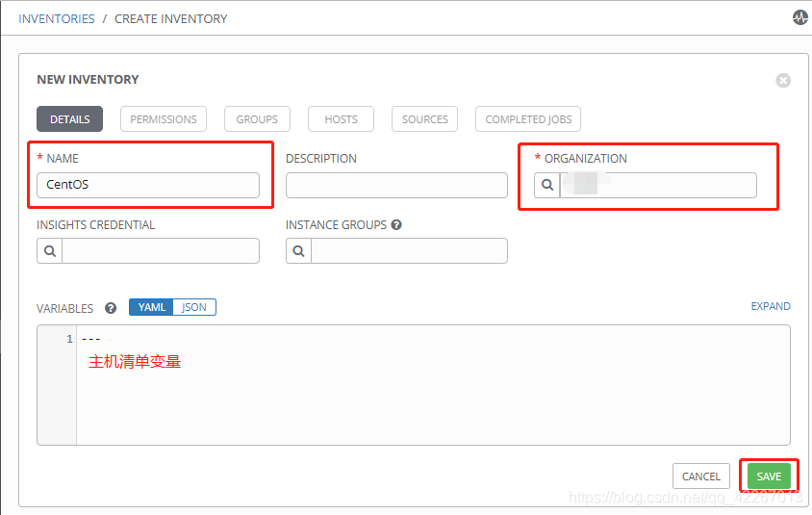Expand the variables editor
The height and width of the screenshot is (515, 812).
[x=771, y=306]
